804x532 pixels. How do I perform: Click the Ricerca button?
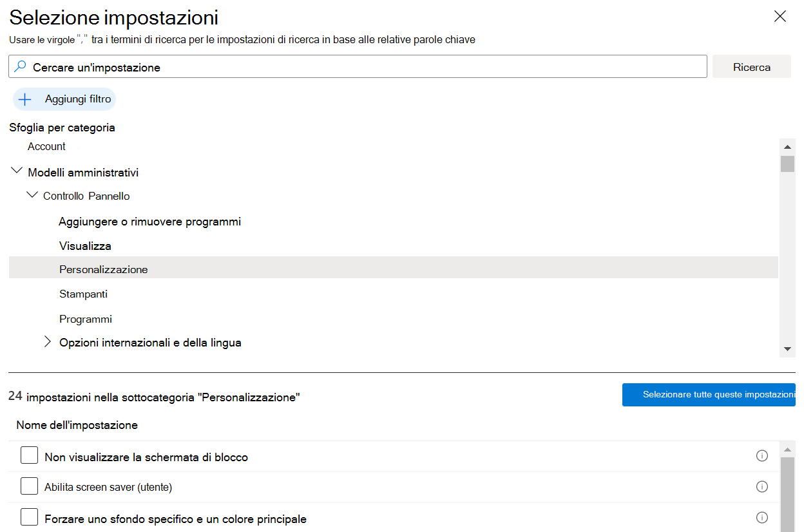coord(752,67)
